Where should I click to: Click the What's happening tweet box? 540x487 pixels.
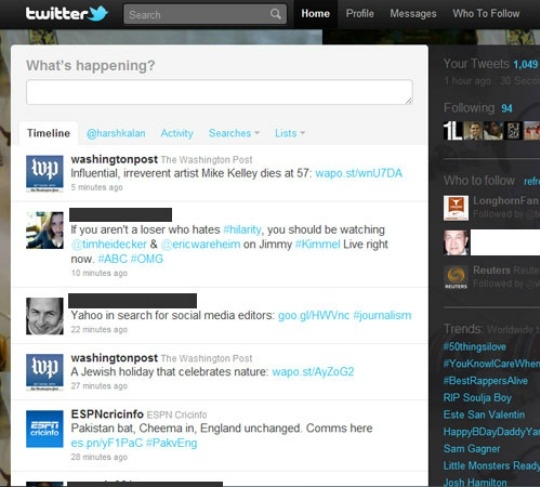point(219,92)
